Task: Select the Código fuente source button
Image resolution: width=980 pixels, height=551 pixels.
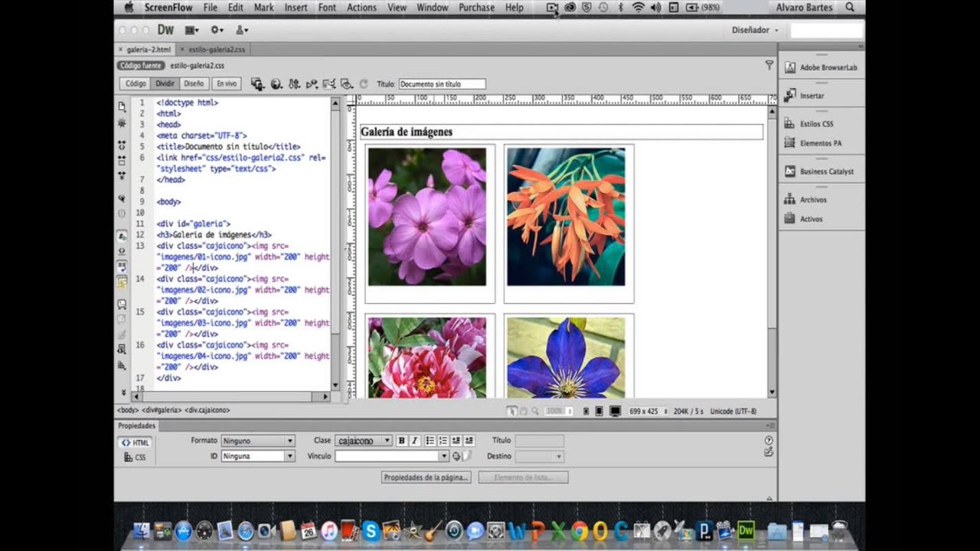Action: tap(141, 66)
